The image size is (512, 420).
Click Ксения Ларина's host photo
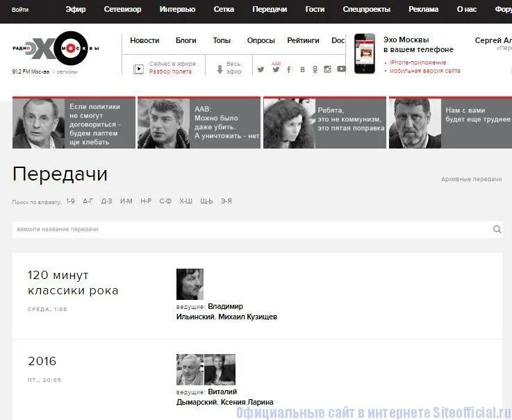point(220,370)
